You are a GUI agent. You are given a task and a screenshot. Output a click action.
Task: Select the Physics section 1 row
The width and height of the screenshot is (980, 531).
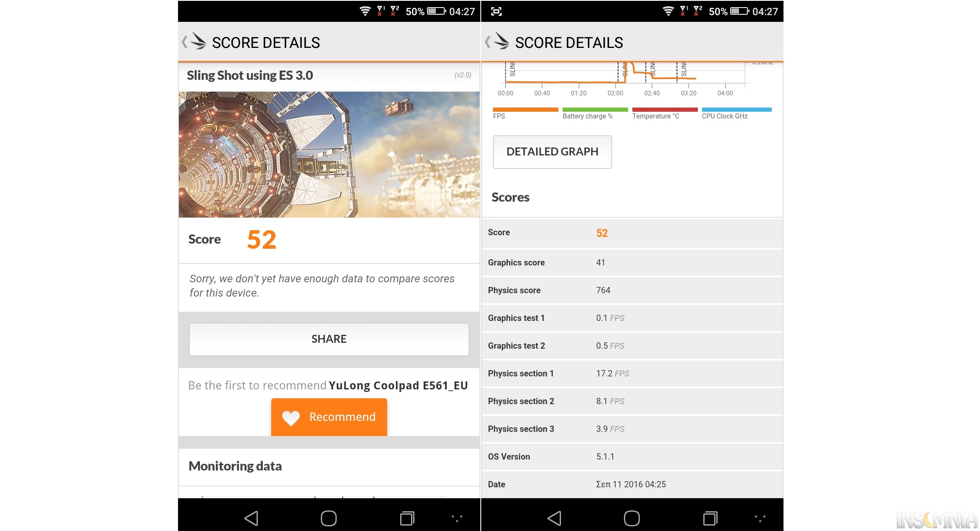[632, 373]
